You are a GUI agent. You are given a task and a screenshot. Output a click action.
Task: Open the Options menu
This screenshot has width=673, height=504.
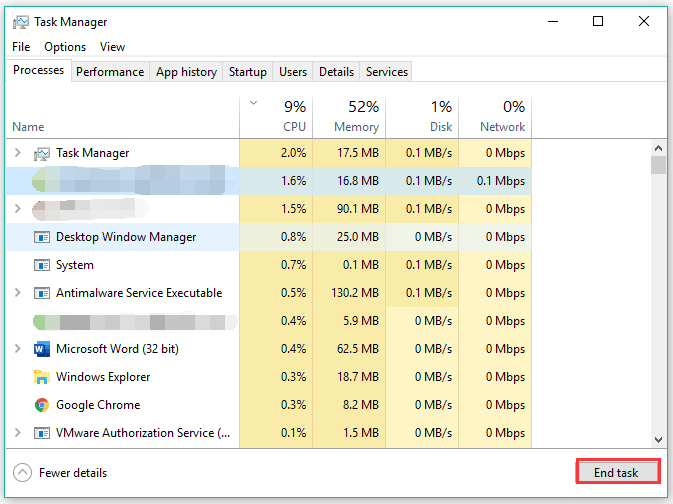[x=65, y=47]
